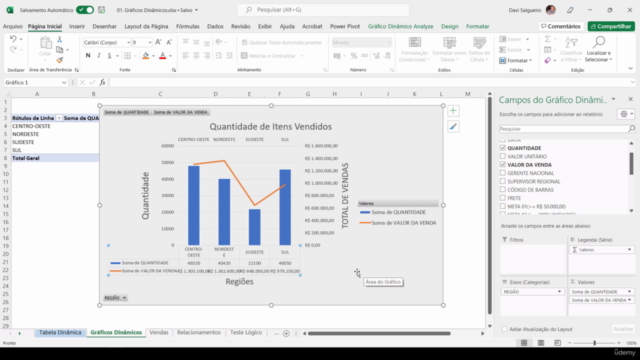Click the chart elements plus button
Viewport: 640px width, 360px height.
pyautogui.click(x=453, y=111)
